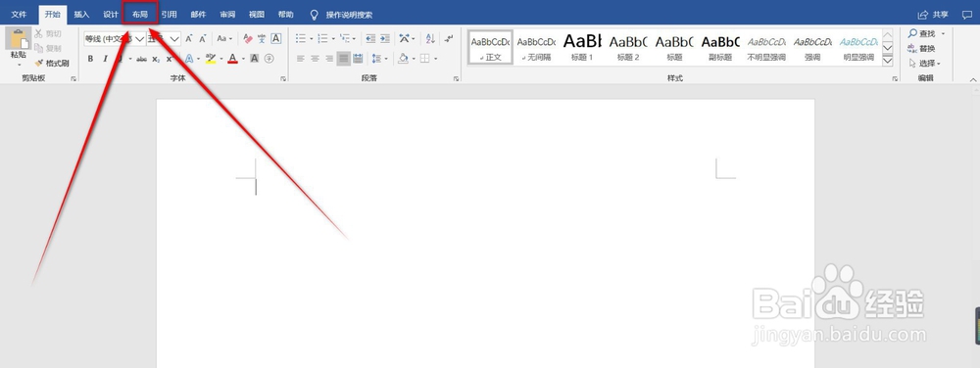Click the Share (共享) button
Image resolution: width=980 pixels, height=368 pixels.
(933, 15)
